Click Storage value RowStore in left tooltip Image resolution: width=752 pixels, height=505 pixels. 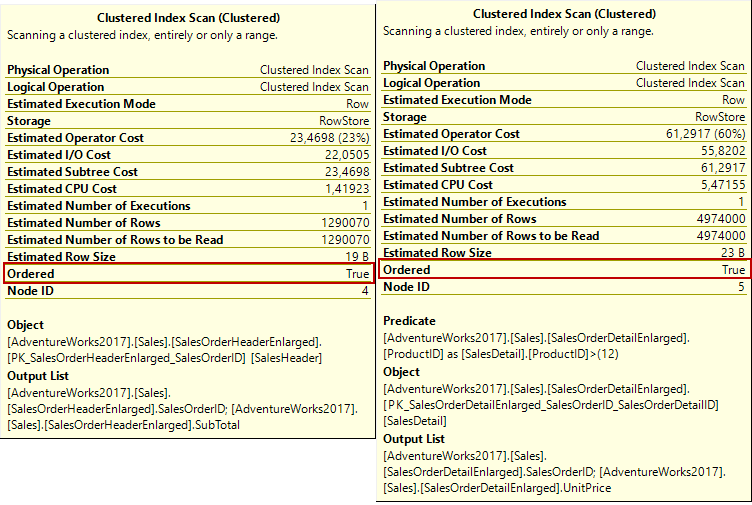[344, 121]
